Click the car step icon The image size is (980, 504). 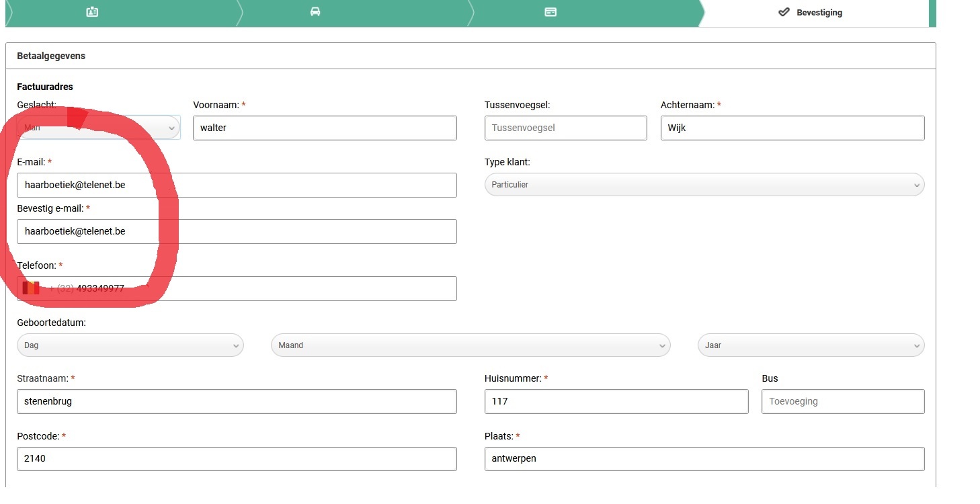pos(315,12)
